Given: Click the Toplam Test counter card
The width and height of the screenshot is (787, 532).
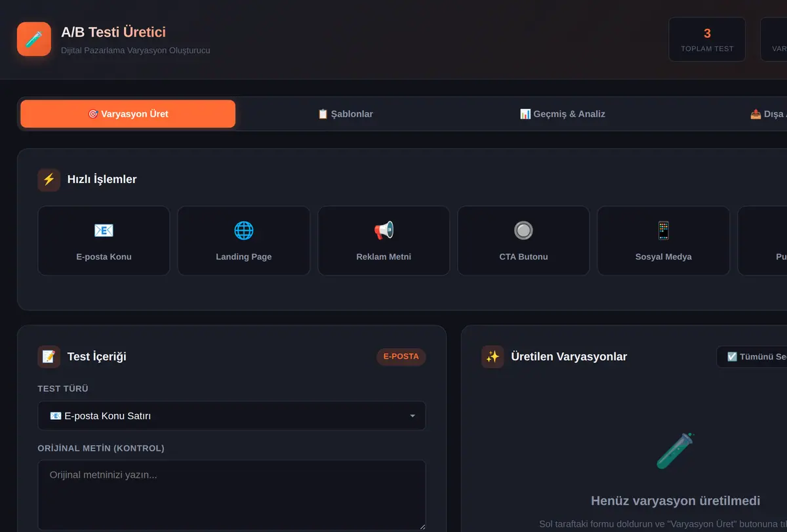Looking at the screenshot, I should coord(707,39).
